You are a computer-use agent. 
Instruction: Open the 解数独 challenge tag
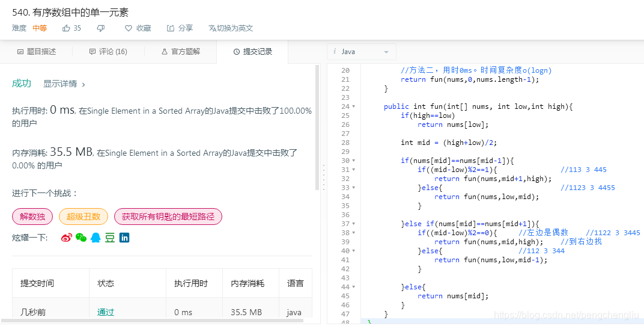32,217
